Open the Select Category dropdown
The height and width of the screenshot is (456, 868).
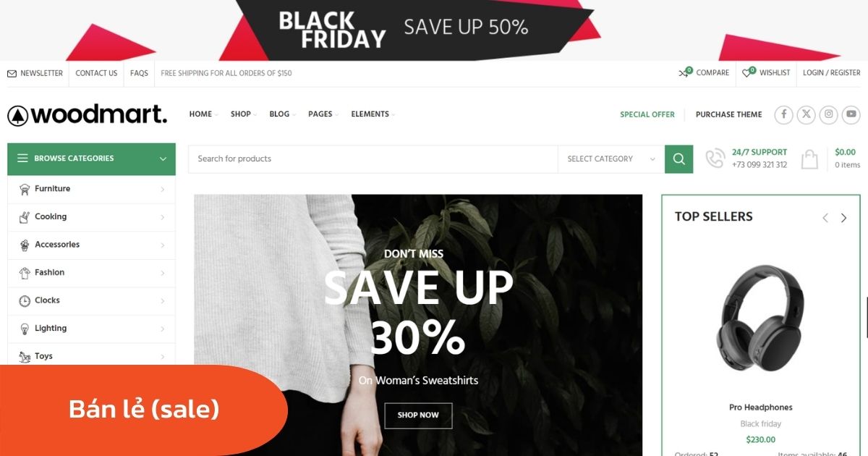click(611, 159)
